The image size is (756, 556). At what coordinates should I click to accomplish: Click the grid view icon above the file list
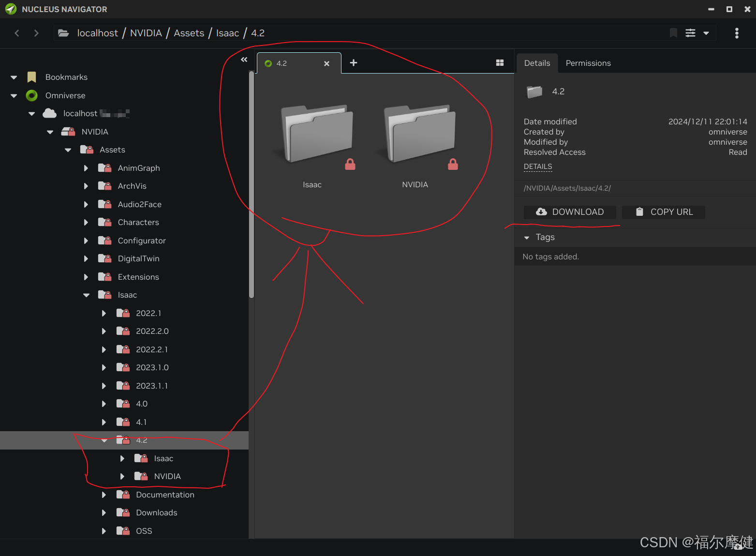click(500, 62)
